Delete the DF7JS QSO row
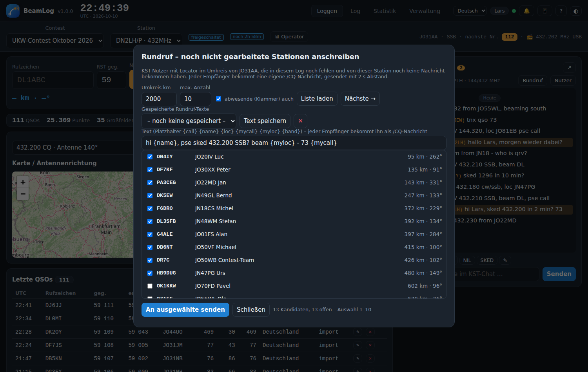 point(370,345)
